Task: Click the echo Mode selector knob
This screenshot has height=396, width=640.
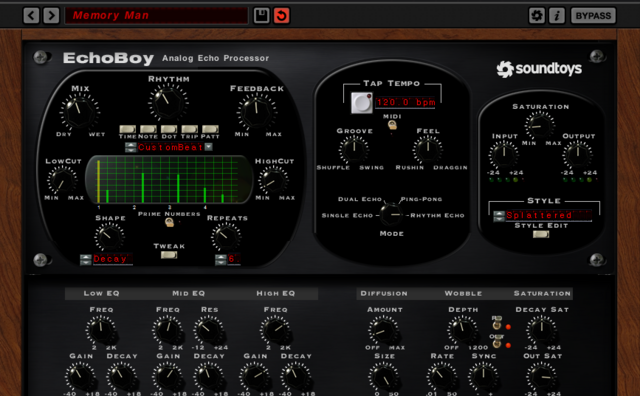Action: (x=392, y=214)
